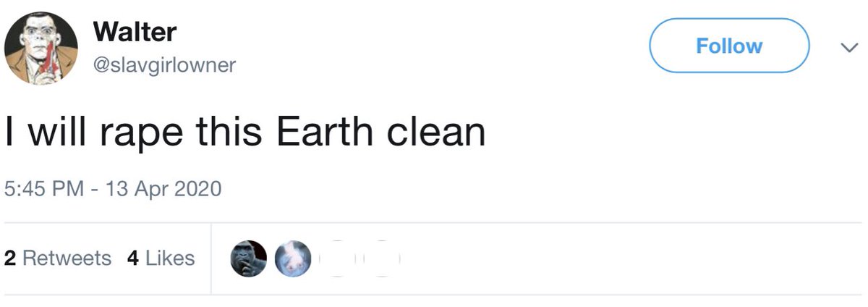Click the tweet's main text body
The height and width of the screenshot is (307, 868).
[x=244, y=133]
